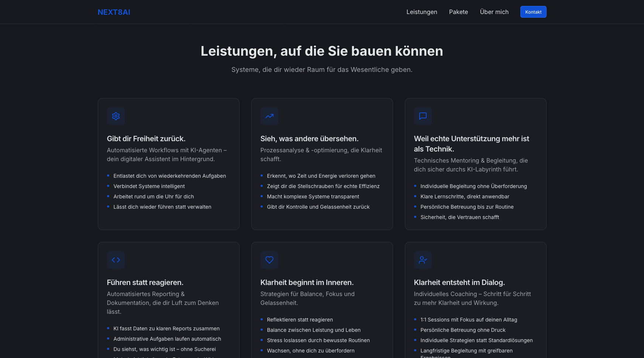This screenshot has height=358, width=644.
Task: Click the code brackets icon on the reporting card
Action: coord(116,260)
